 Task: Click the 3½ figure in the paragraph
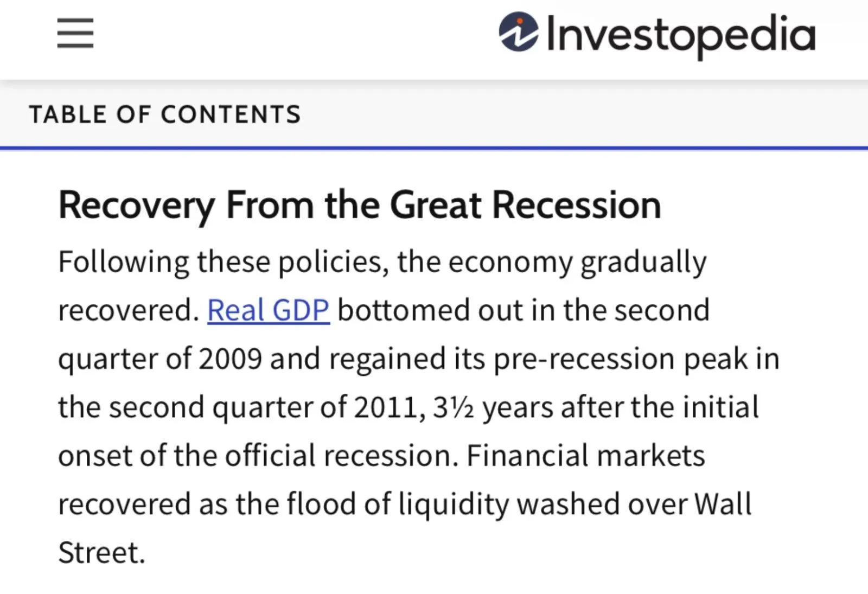click(x=454, y=407)
